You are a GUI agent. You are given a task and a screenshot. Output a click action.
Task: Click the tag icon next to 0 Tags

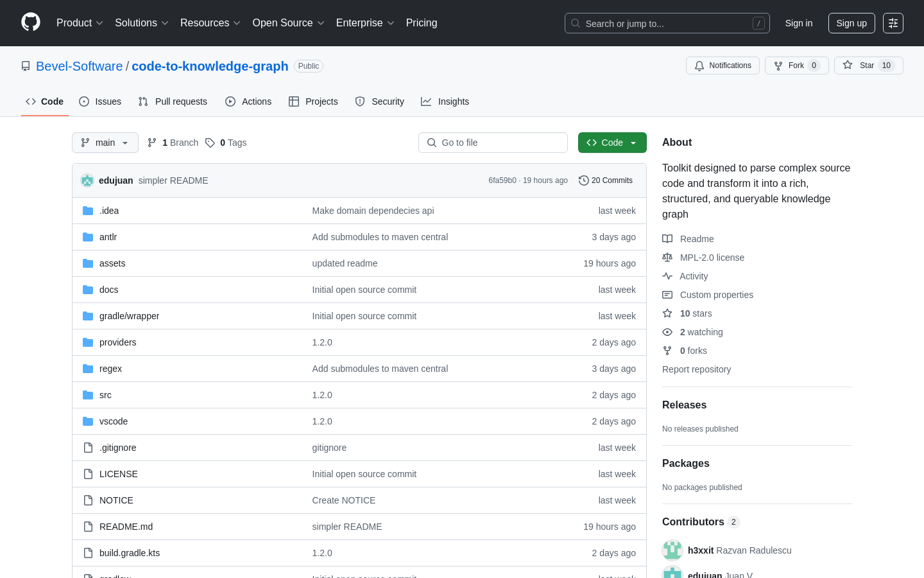click(x=210, y=143)
